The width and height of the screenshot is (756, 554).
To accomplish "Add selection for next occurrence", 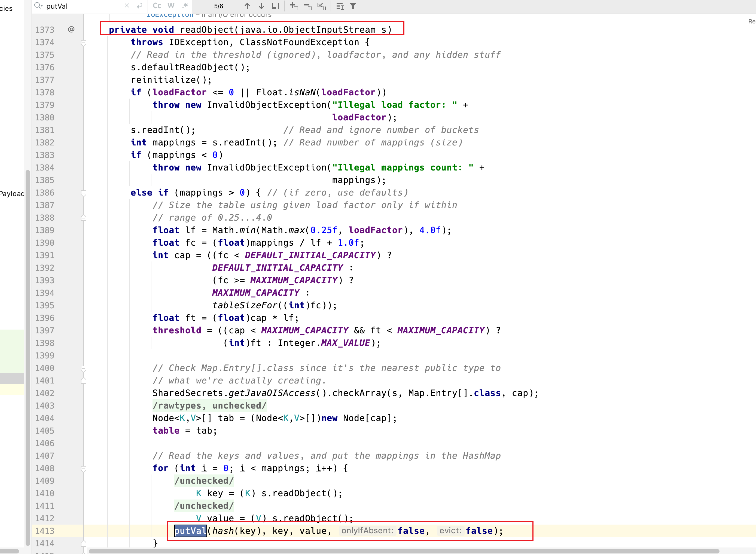I will pos(294,6).
